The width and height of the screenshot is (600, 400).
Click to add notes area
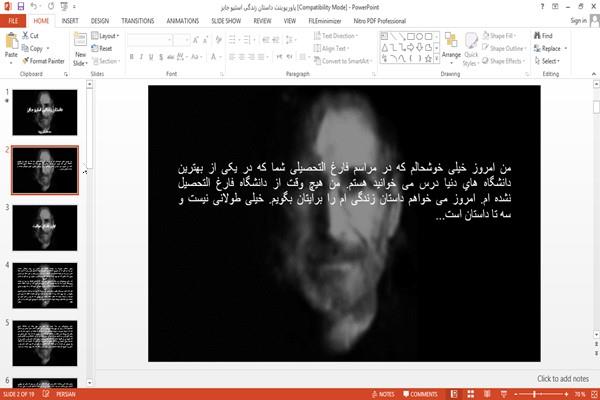(x=562, y=379)
